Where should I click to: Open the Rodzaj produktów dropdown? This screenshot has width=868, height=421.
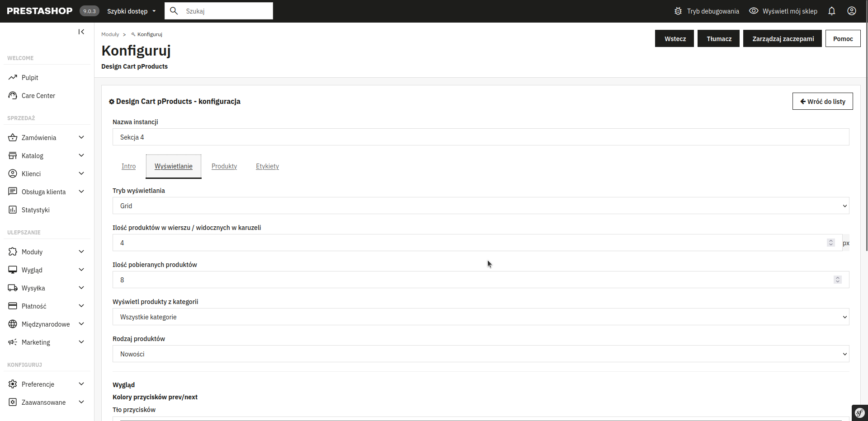[x=481, y=354]
